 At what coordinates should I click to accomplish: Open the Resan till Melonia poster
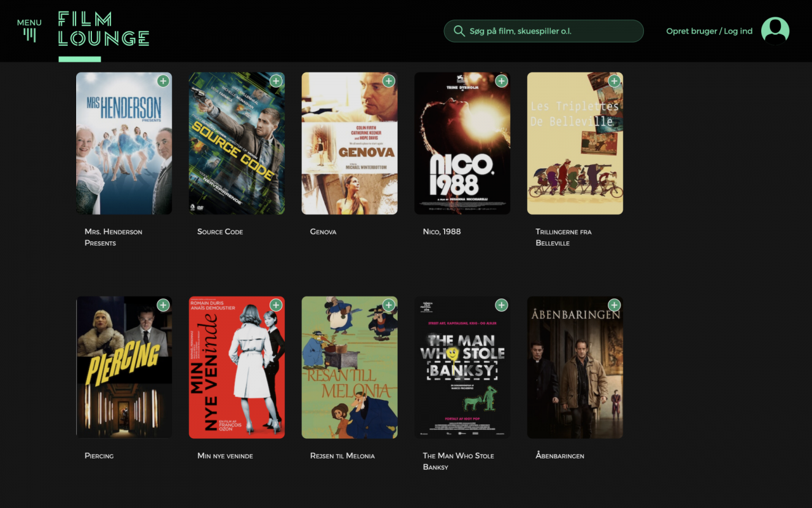point(350,368)
